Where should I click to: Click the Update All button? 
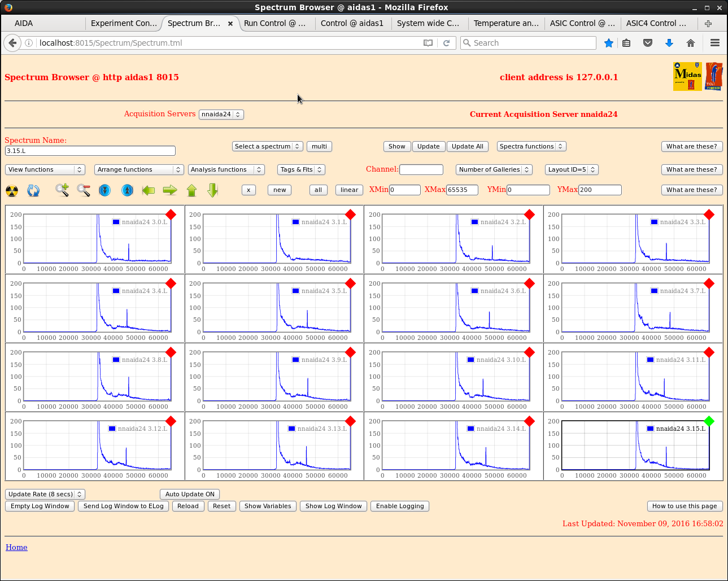467,146
